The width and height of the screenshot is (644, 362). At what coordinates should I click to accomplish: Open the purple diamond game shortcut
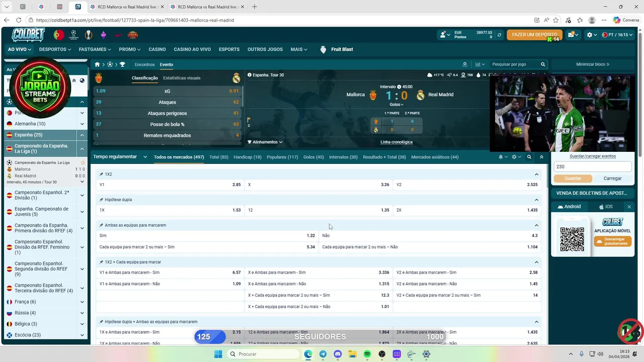point(104,35)
